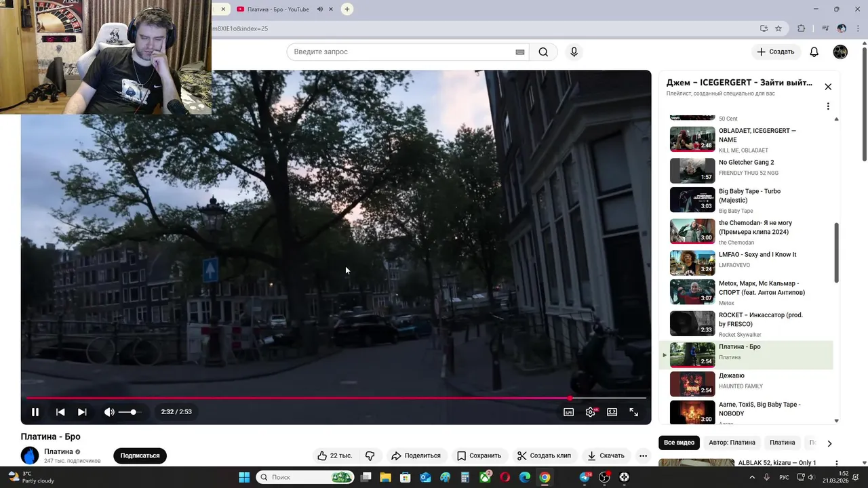Open Chrome media controls icon
The image size is (868, 488).
(x=825, y=28)
